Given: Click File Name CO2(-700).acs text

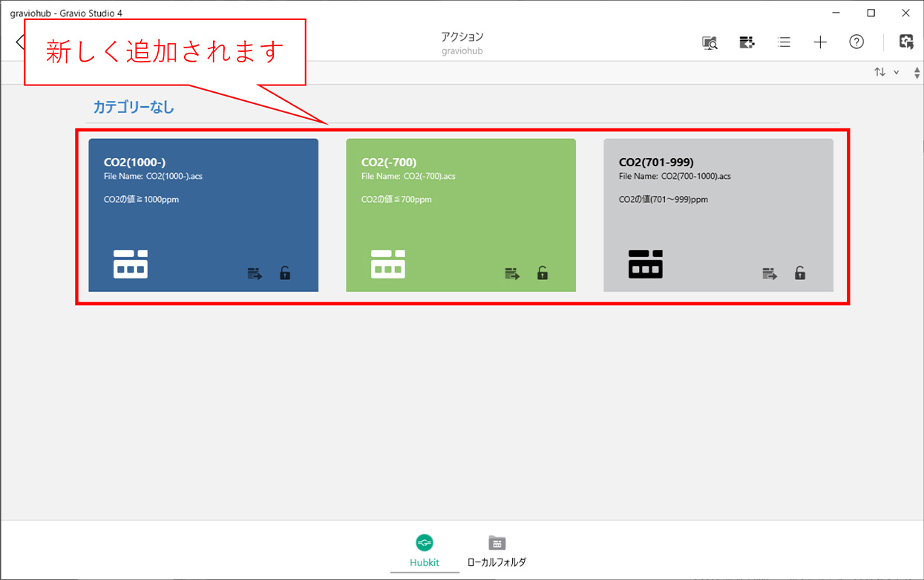Looking at the screenshot, I should 408,177.
